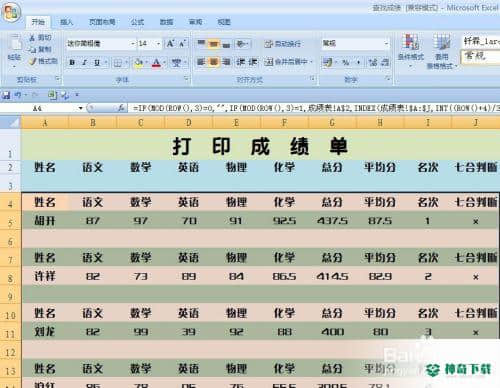Click the Wrap Text button
Screen dimensions: 500x388
click(x=283, y=44)
